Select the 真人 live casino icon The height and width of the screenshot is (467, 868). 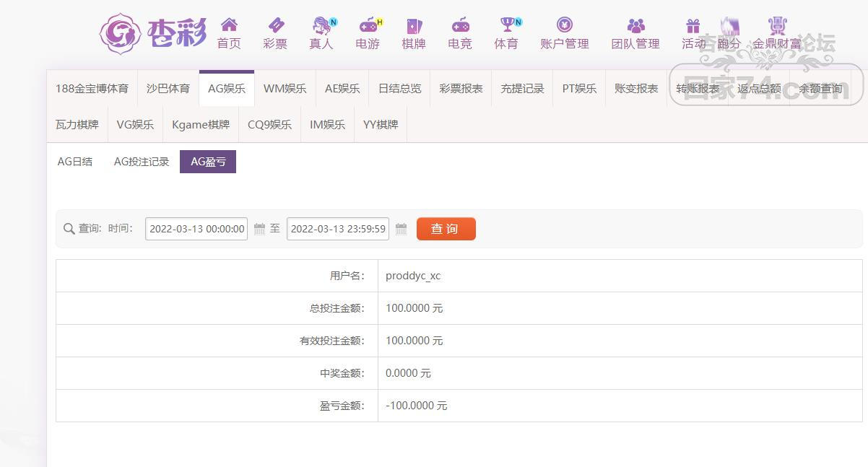point(321,26)
